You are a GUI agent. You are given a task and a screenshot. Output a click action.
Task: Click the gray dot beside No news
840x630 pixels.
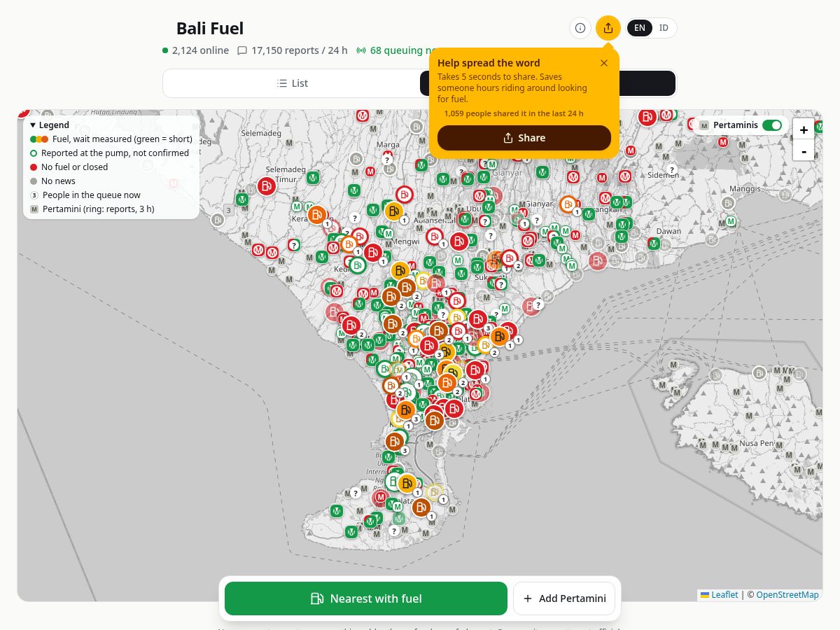pos(34,181)
